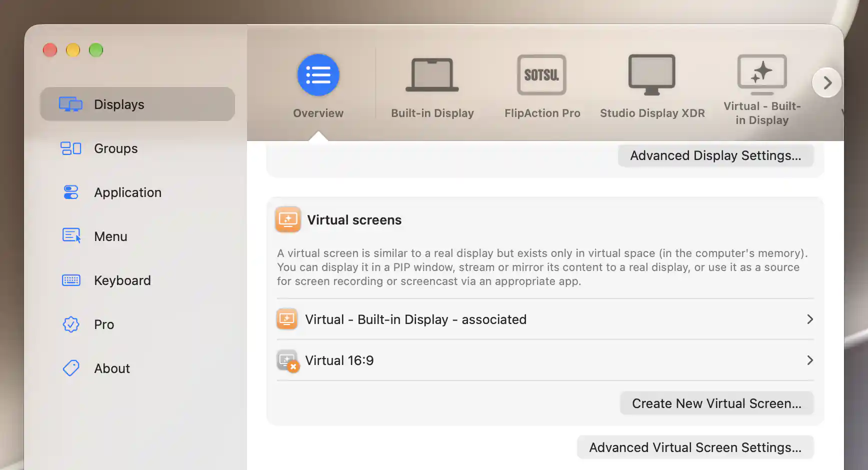This screenshot has height=470, width=868.
Task: Open the Pro badge icon
Action: point(70,324)
